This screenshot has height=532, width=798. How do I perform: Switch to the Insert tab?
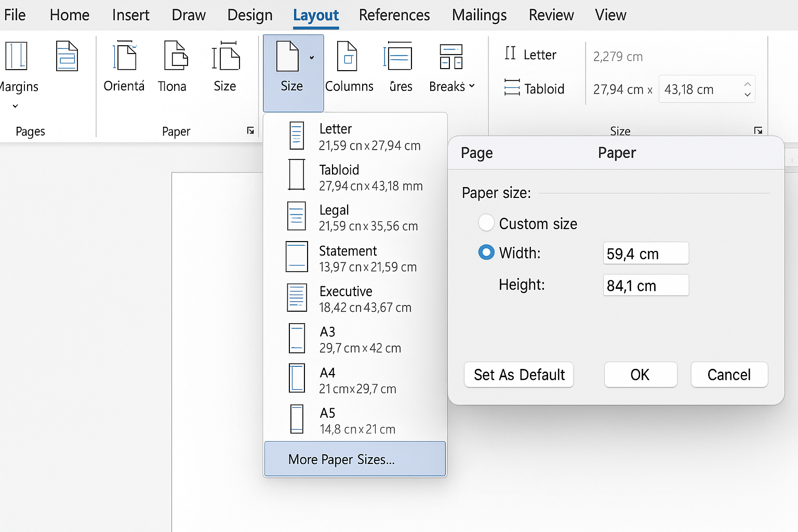pyautogui.click(x=131, y=15)
